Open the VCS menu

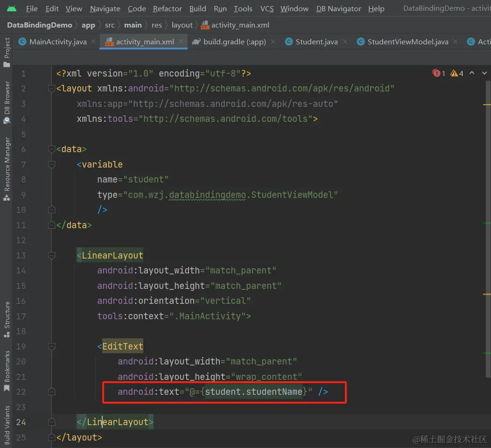tap(267, 9)
